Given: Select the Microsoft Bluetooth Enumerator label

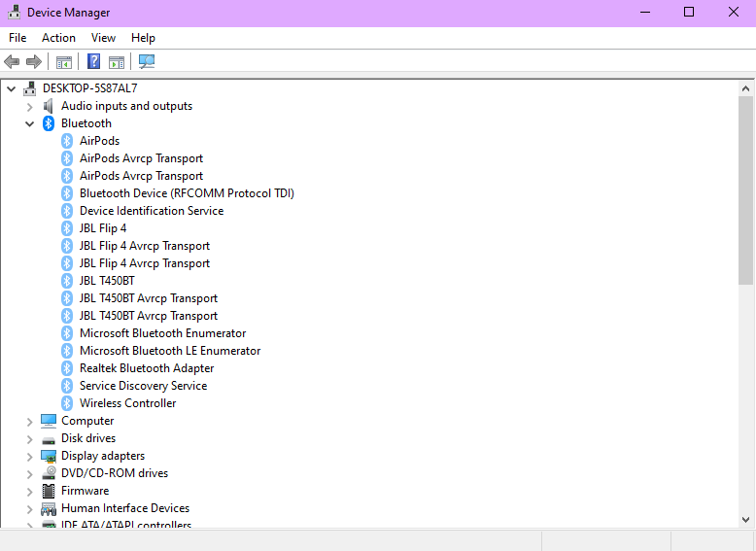Looking at the screenshot, I should click(x=162, y=333).
